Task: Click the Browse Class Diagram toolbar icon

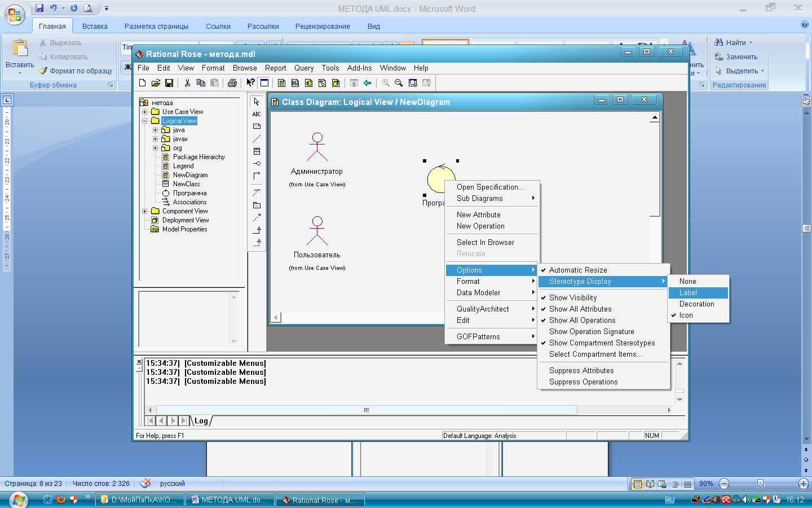Action: coord(281,83)
